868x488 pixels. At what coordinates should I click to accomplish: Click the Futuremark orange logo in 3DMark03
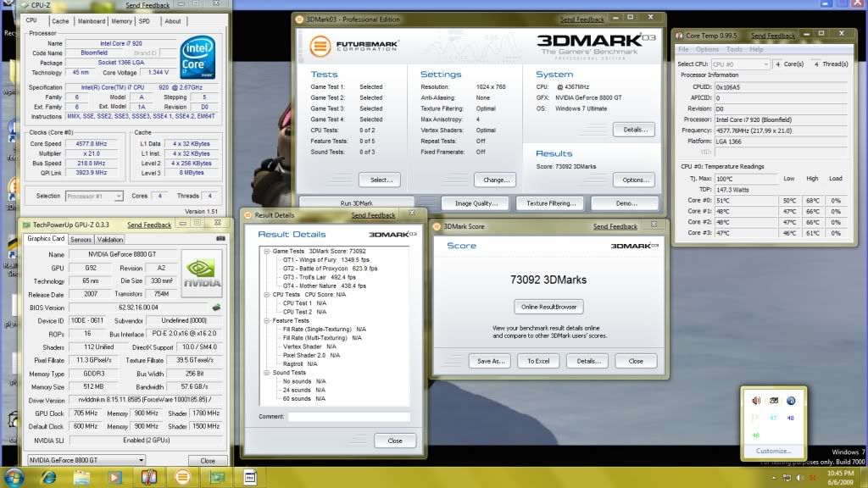coord(320,46)
